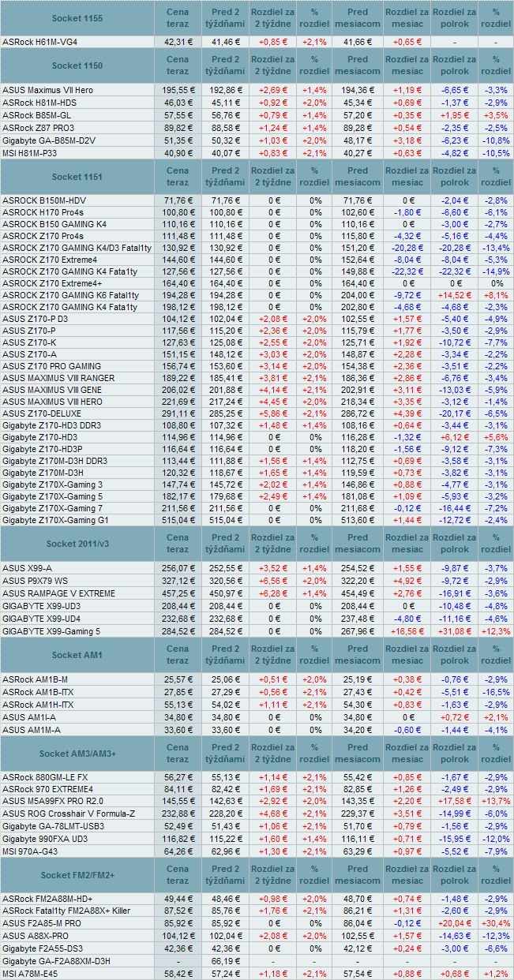Click the Socket AM1 section header

(77, 655)
